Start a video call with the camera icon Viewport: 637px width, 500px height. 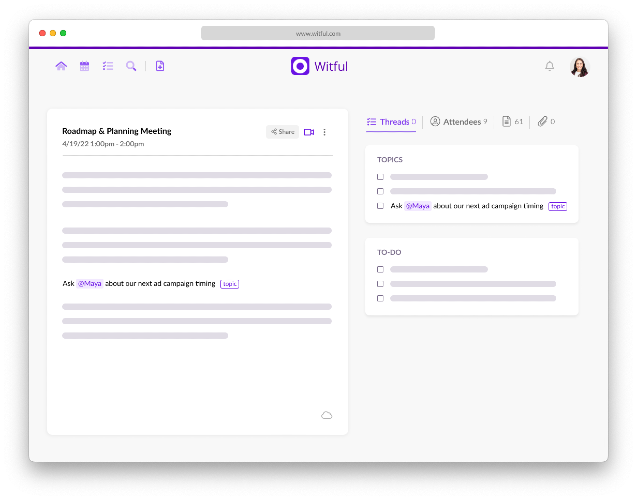309,132
